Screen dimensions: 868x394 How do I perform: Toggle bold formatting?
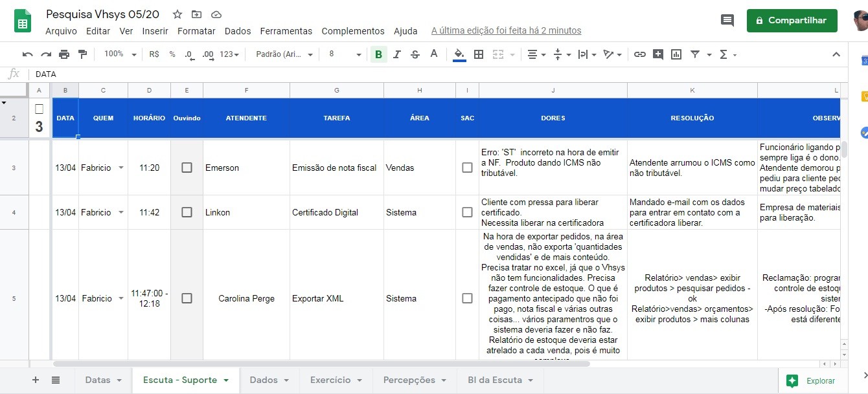click(x=378, y=54)
